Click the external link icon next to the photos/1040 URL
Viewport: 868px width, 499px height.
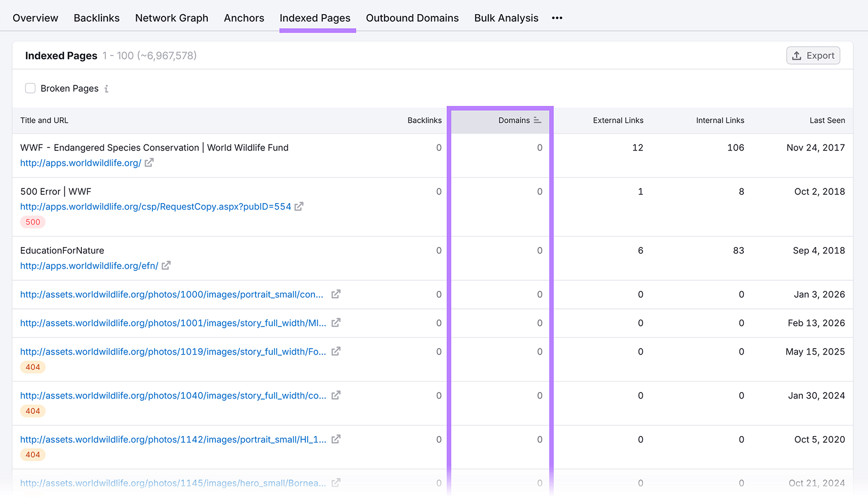click(x=336, y=395)
